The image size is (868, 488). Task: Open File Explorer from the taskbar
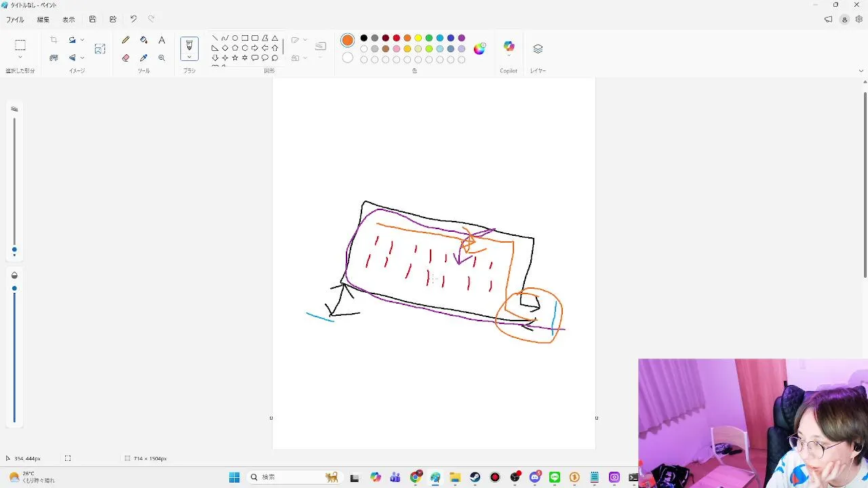(x=455, y=477)
